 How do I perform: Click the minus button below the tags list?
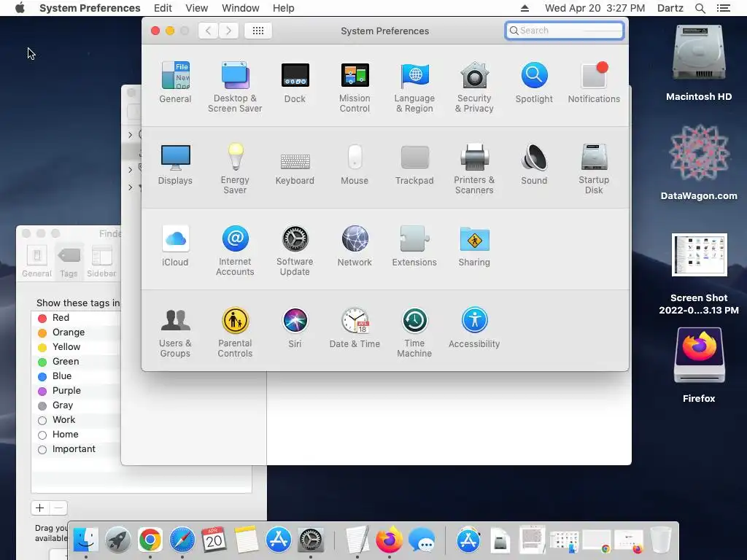pyautogui.click(x=58, y=508)
